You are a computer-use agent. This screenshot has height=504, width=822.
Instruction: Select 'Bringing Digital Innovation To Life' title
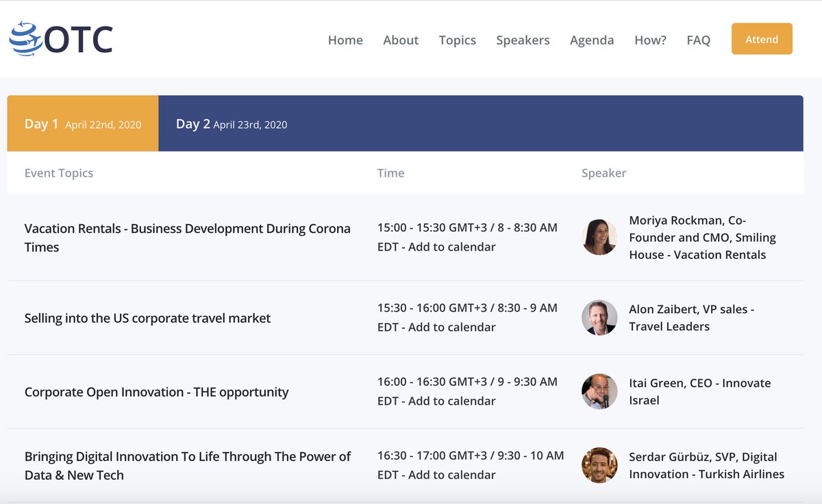(x=188, y=466)
